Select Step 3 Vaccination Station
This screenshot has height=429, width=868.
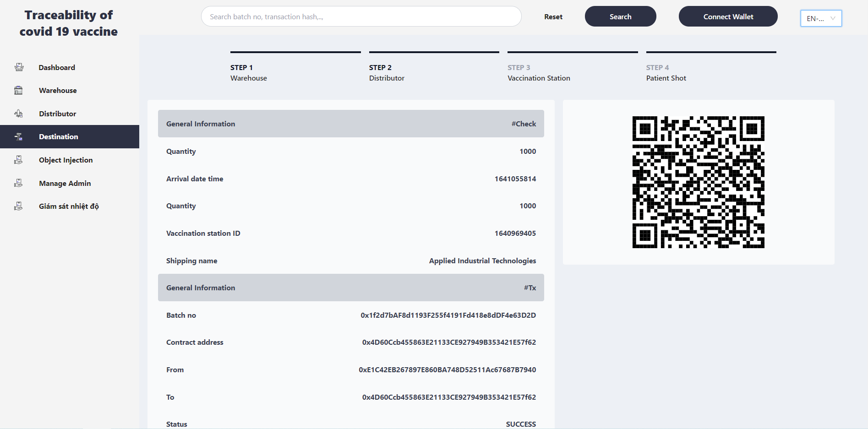[573, 67]
